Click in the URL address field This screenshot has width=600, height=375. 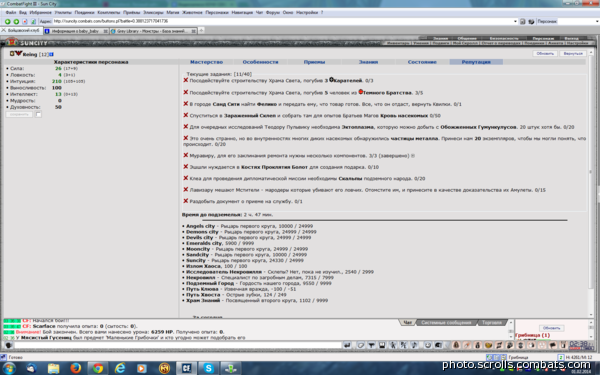(x=283, y=21)
